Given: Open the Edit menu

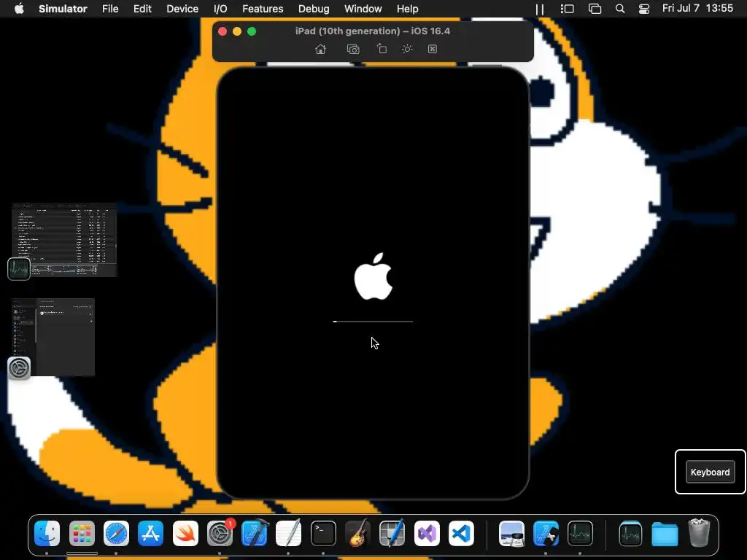Looking at the screenshot, I should point(142,9).
